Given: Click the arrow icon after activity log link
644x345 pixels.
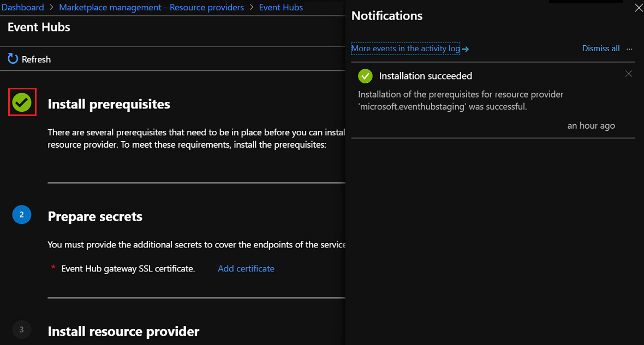Looking at the screenshot, I should click(465, 49).
